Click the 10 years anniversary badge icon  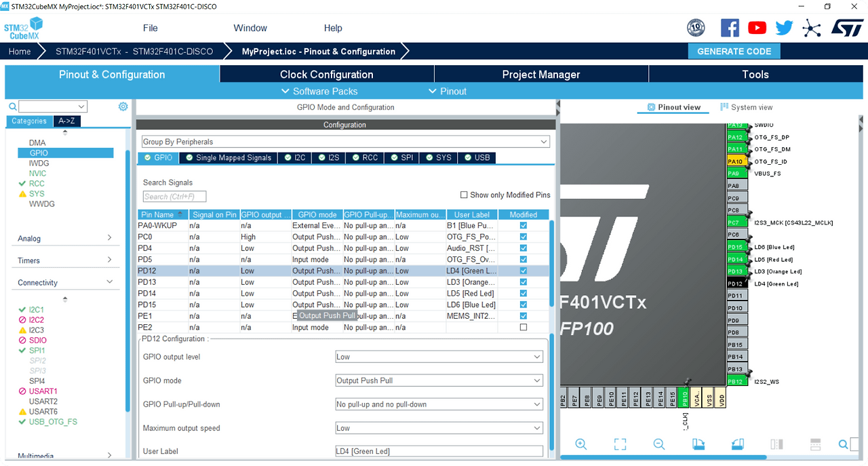point(696,28)
